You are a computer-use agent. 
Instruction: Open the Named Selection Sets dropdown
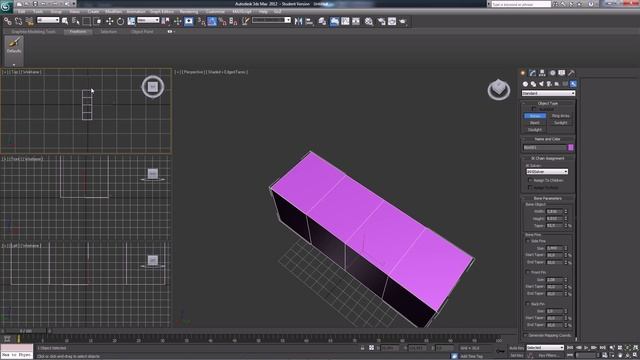tap(271, 20)
